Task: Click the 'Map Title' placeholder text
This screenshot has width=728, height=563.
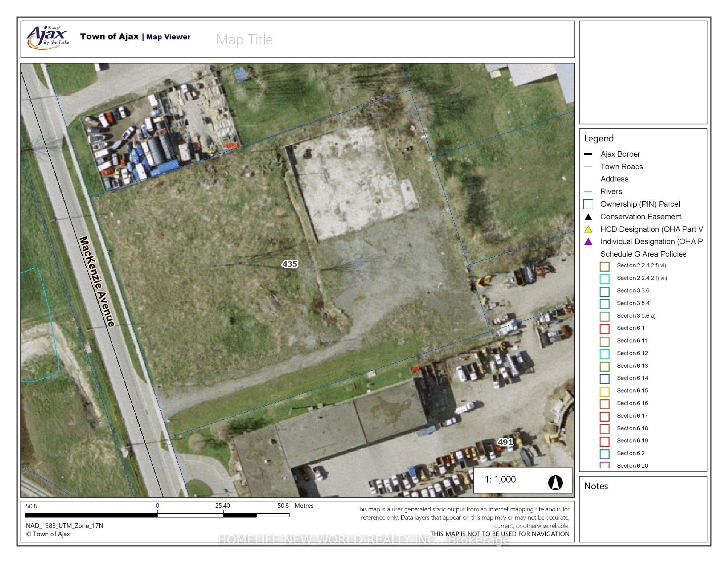Action: pyautogui.click(x=244, y=40)
